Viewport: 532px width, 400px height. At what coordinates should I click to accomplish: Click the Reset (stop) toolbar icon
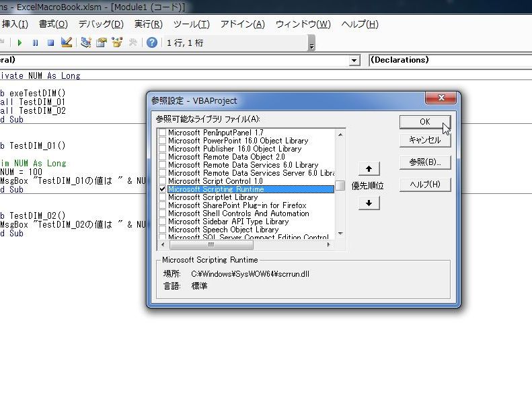(50, 42)
